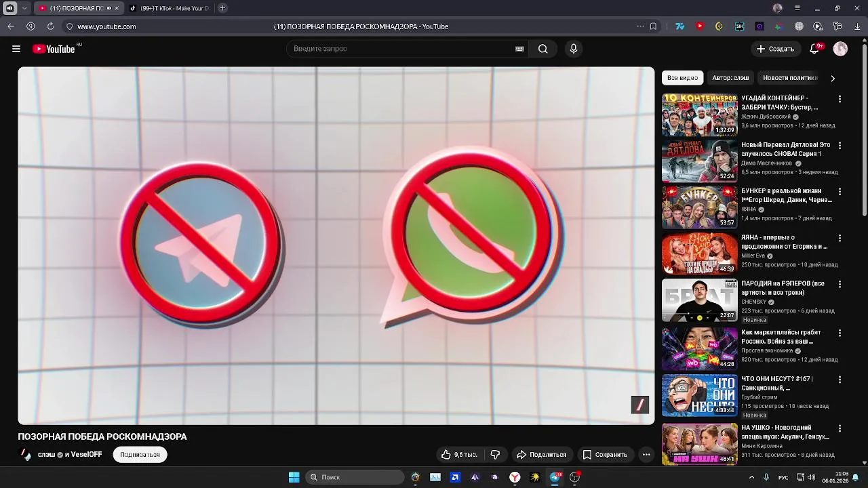Click the channel watermark on video
Image resolution: width=868 pixels, height=488 pixels.
tap(640, 405)
